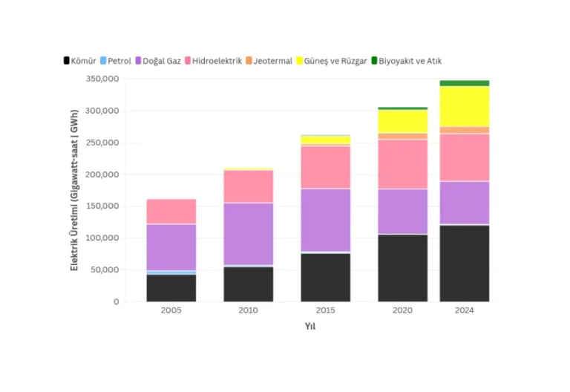This screenshot has width=570, height=392.
Task: Click the 2015 x-axis label
Action: (x=325, y=310)
